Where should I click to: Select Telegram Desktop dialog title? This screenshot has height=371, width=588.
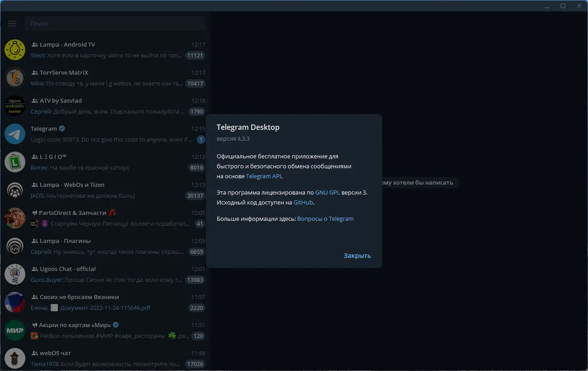click(x=248, y=127)
